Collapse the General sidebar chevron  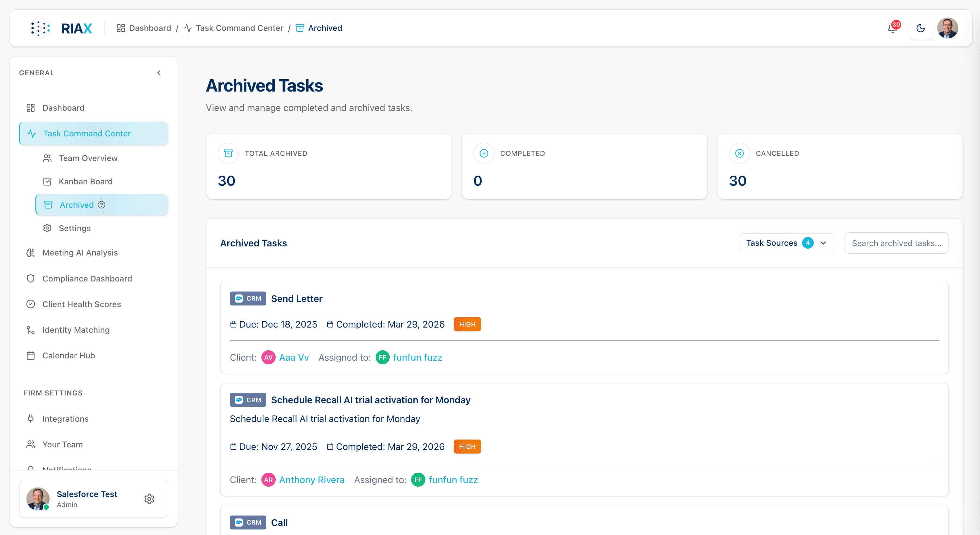pyautogui.click(x=159, y=73)
